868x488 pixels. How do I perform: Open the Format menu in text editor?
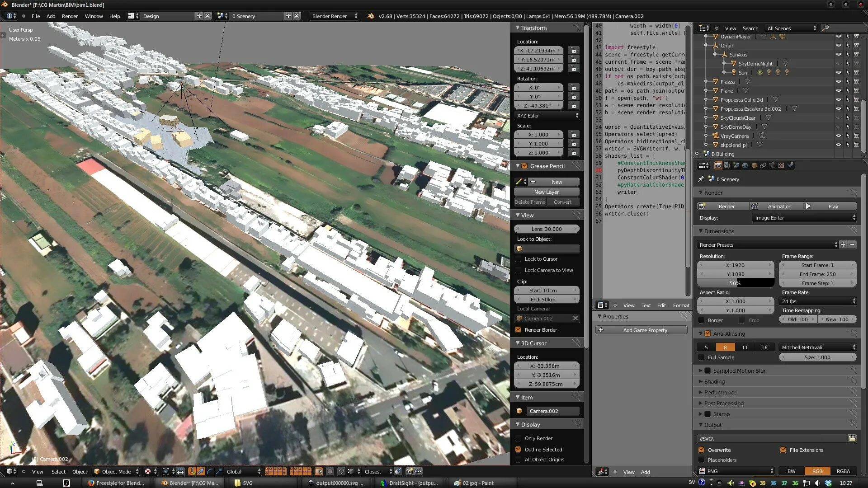pyautogui.click(x=681, y=305)
